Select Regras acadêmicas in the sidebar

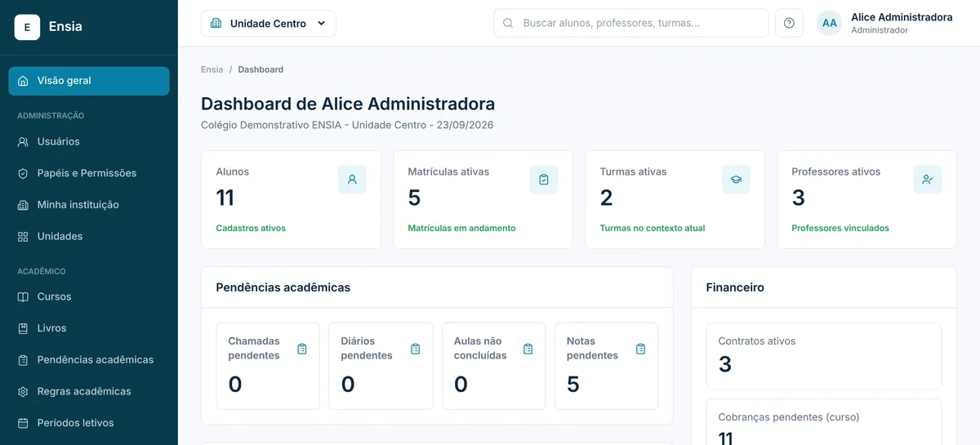89,391
